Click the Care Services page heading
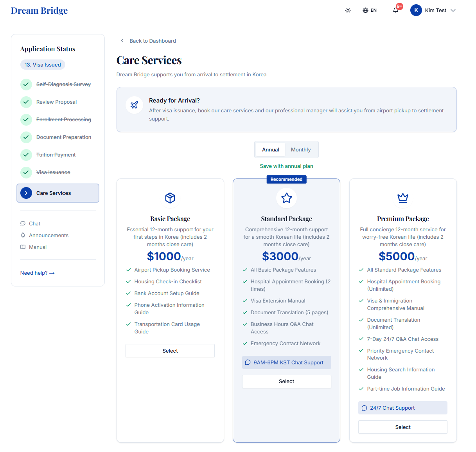Screen dimensions: 476x452 149,60
